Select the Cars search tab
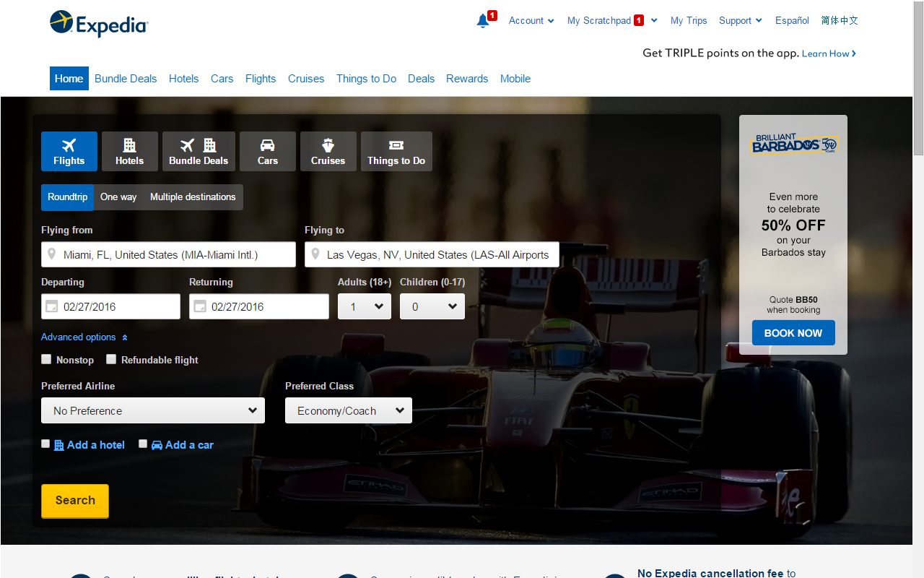The image size is (924, 578). (268, 151)
